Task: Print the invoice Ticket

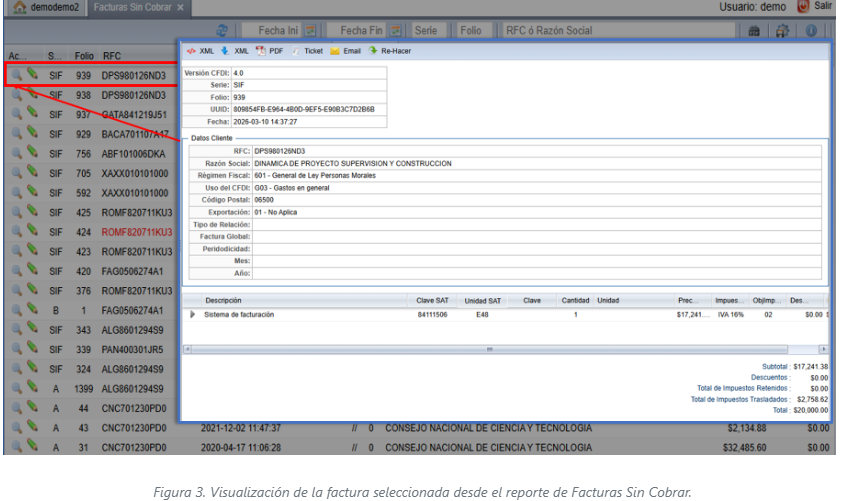Action: click(308, 50)
